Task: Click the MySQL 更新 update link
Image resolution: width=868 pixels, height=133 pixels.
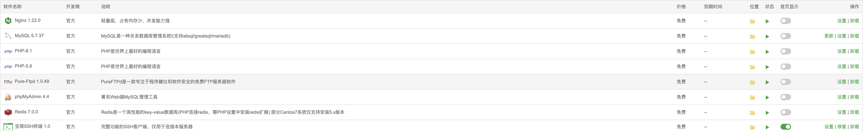Action: pyautogui.click(x=829, y=36)
